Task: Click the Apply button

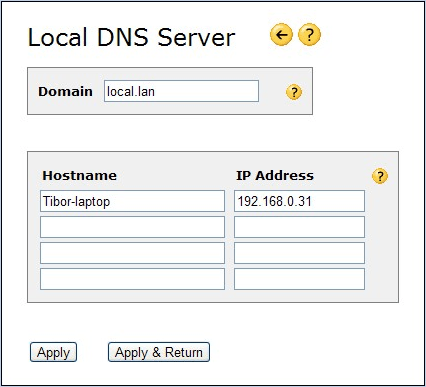Action: [53, 352]
